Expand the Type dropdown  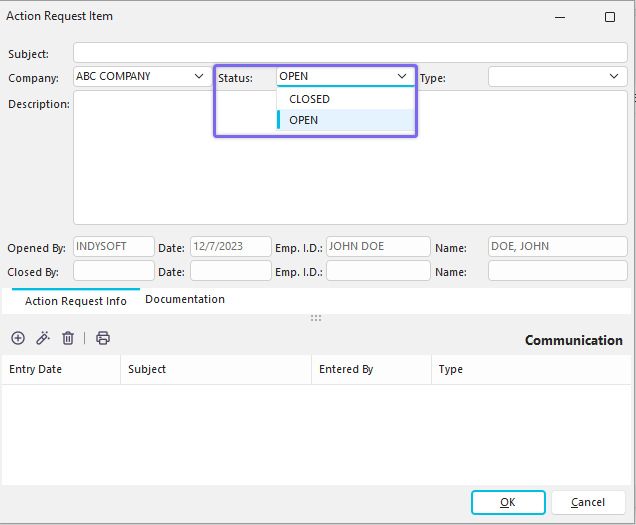point(614,76)
